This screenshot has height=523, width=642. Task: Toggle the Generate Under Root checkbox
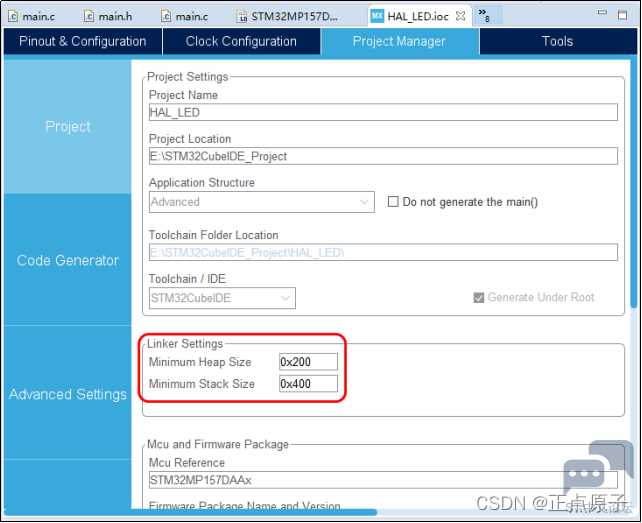[x=478, y=298]
